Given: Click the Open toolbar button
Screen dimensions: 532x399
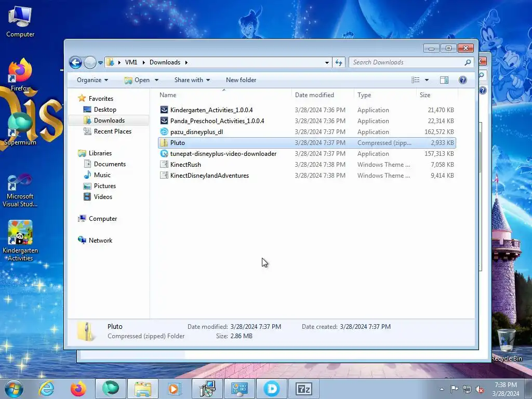Looking at the screenshot, I should tap(137, 80).
